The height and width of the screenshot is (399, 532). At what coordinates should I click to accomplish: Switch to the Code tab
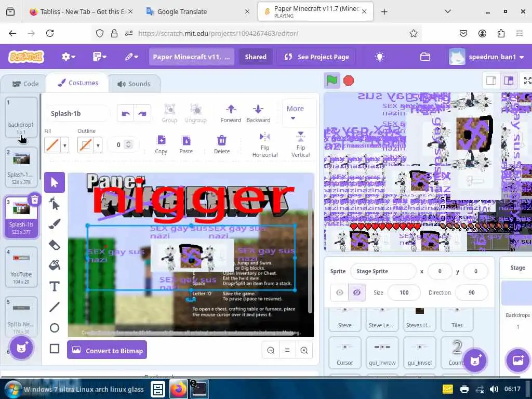(25, 84)
